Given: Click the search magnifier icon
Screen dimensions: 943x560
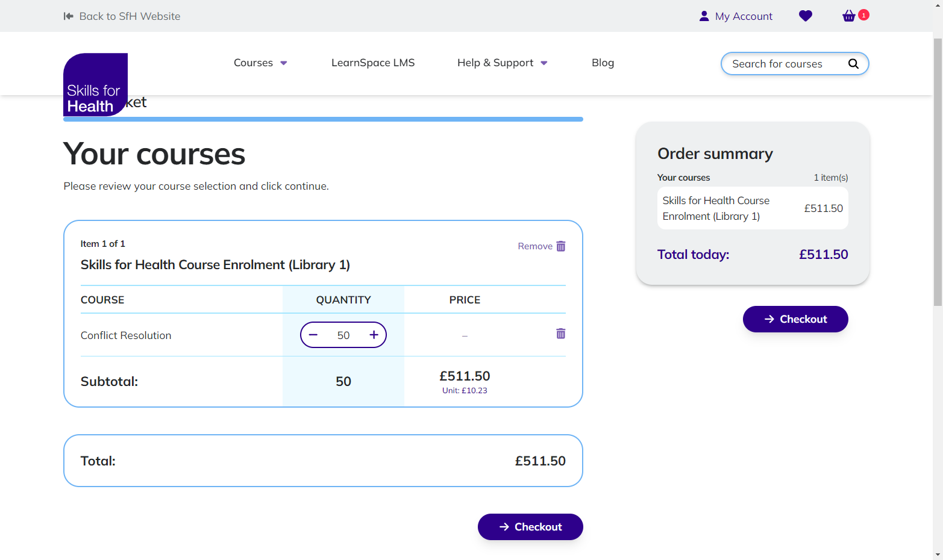Looking at the screenshot, I should click(853, 64).
